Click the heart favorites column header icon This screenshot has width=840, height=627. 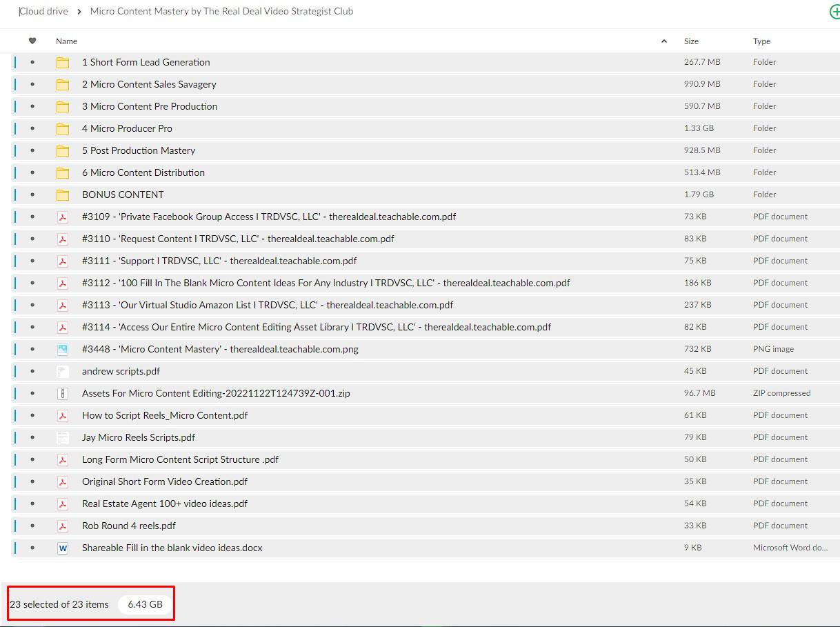pyautogui.click(x=32, y=41)
